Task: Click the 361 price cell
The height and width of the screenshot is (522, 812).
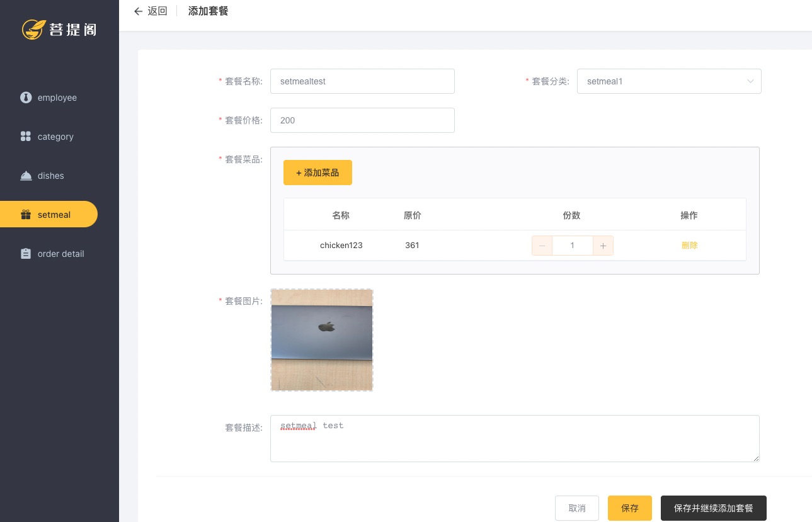Action: point(412,246)
